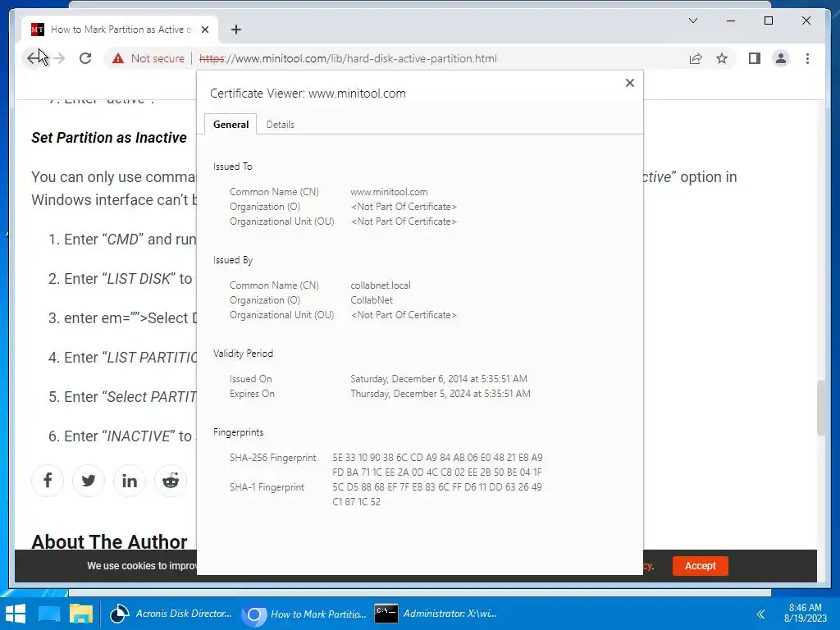Click the Validity Period section label
840x630 pixels.
(243, 354)
